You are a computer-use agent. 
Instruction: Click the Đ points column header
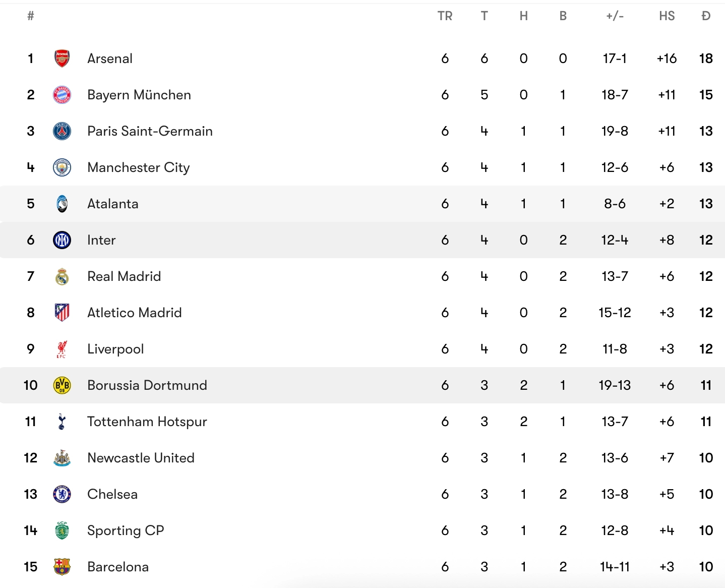[706, 16]
